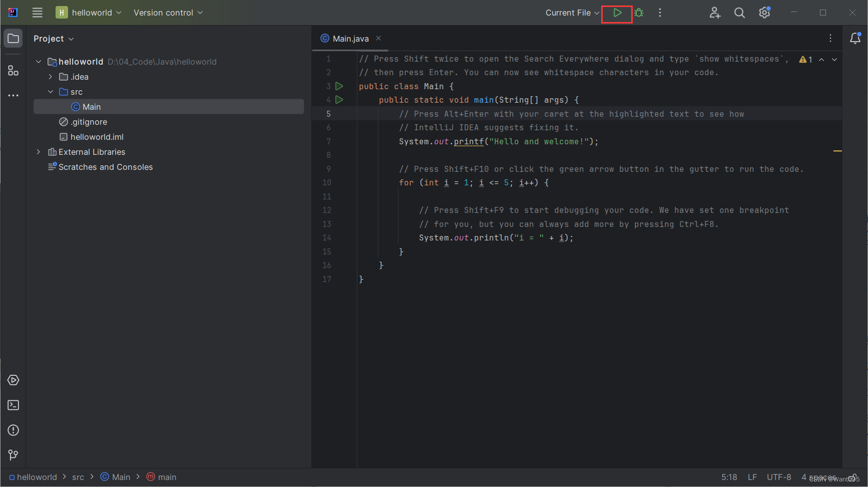This screenshot has height=487, width=868.
Task: Toggle the Project tool window folder icon
Action: coord(13,39)
